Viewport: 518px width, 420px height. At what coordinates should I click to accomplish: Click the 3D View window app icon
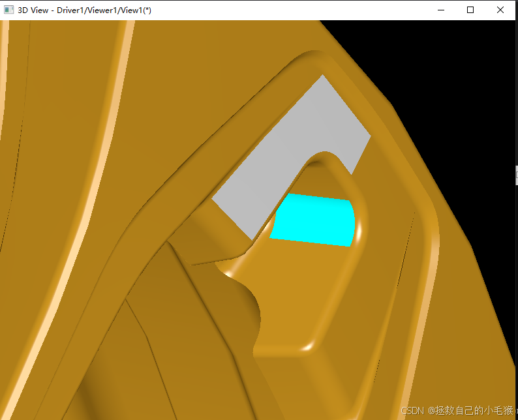tap(8, 10)
